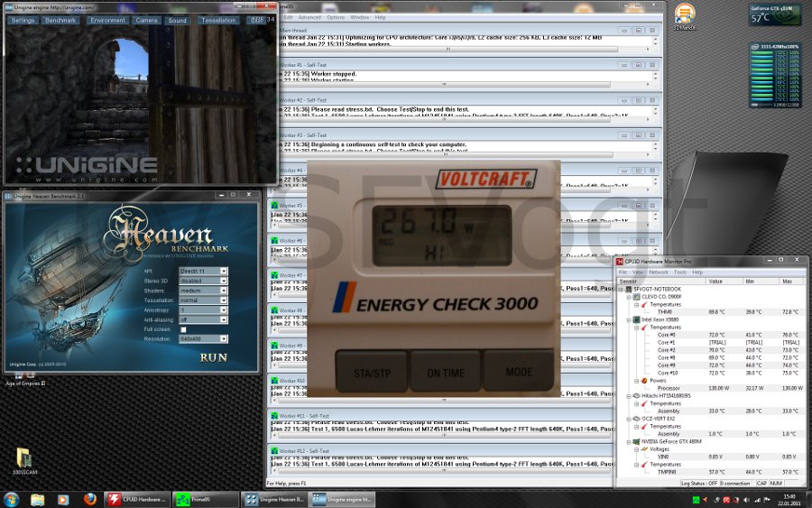812x508 pixels.
Task: Open Settings in Unigine engine window
Action: point(23,20)
